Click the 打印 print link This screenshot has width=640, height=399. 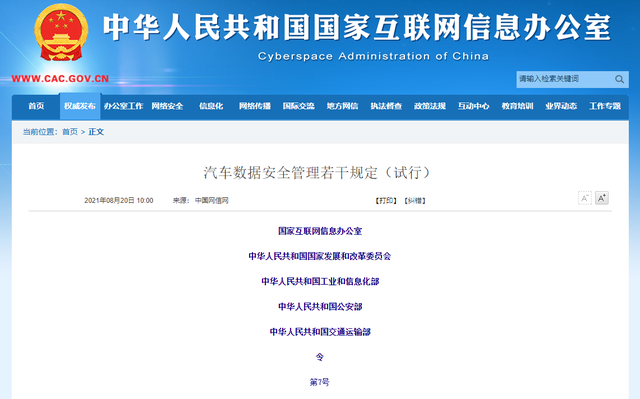coord(386,201)
